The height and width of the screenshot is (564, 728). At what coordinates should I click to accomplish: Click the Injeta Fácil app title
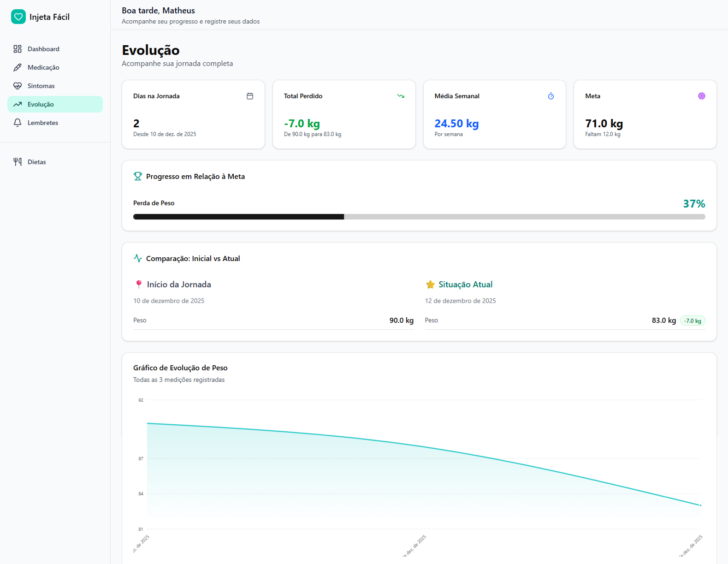click(x=49, y=17)
